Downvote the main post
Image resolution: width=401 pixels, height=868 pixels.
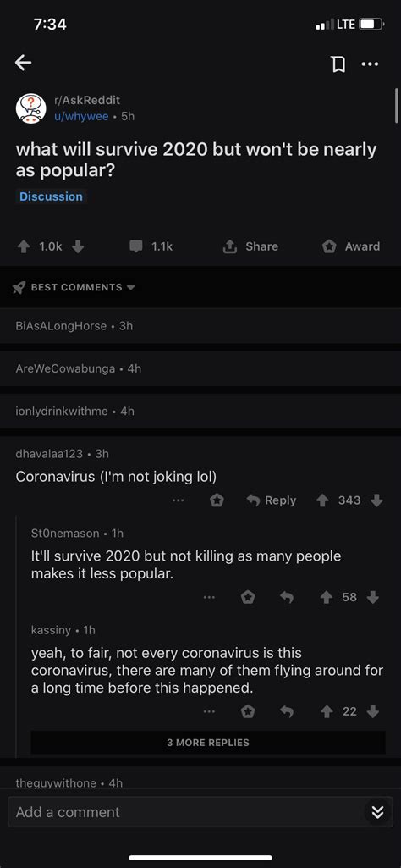pyautogui.click(x=78, y=247)
